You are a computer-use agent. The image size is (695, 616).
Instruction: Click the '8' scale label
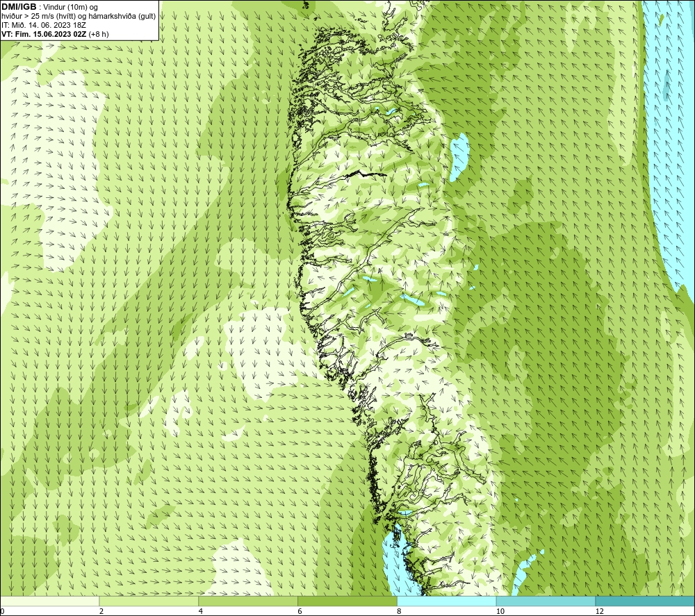(x=400, y=611)
